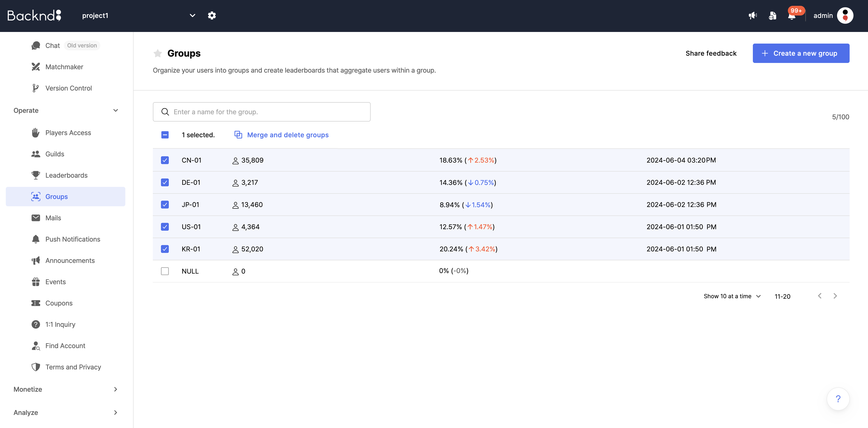Select the Analyze menu section

click(x=25, y=412)
